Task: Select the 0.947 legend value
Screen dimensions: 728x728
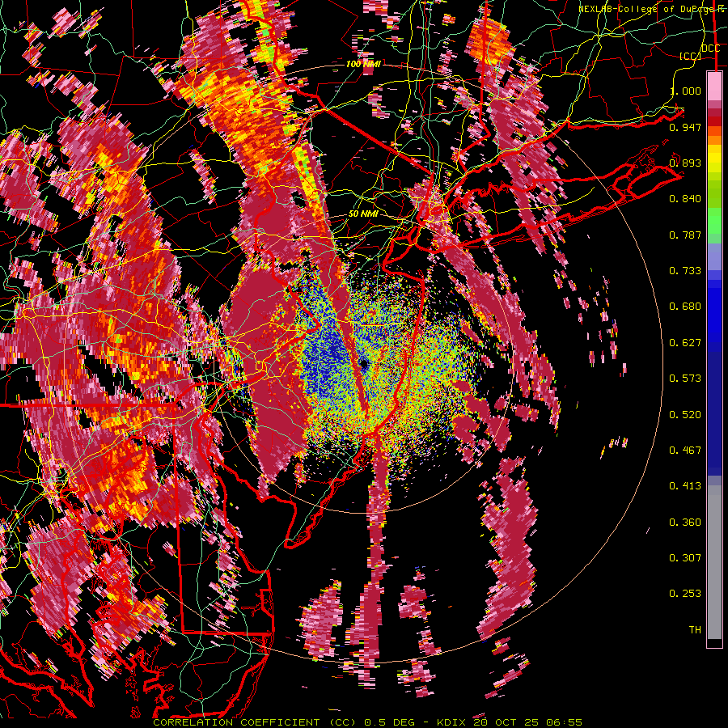Action: pos(685,127)
